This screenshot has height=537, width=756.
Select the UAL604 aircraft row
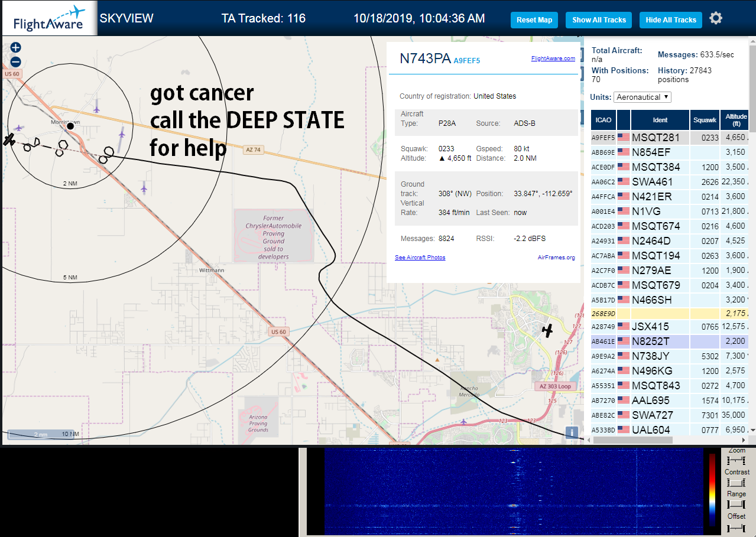tap(670, 429)
